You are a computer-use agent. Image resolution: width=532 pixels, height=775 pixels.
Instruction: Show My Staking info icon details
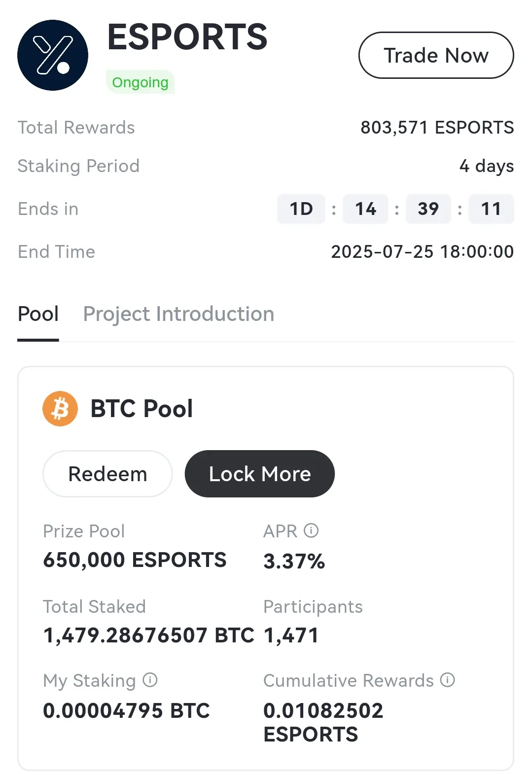[x=150, y=680]
